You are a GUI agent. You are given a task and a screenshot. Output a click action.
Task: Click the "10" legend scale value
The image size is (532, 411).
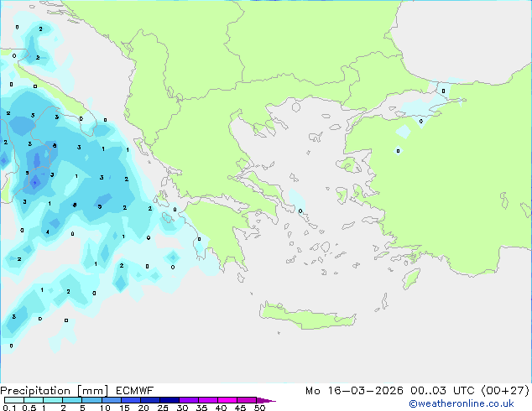click(105, 408)
